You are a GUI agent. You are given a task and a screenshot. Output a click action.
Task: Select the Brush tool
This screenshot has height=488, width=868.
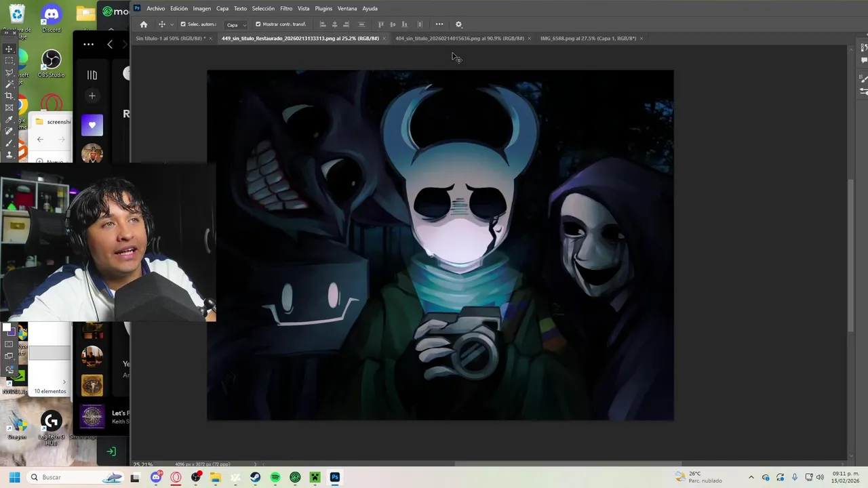tap(9, 143)
